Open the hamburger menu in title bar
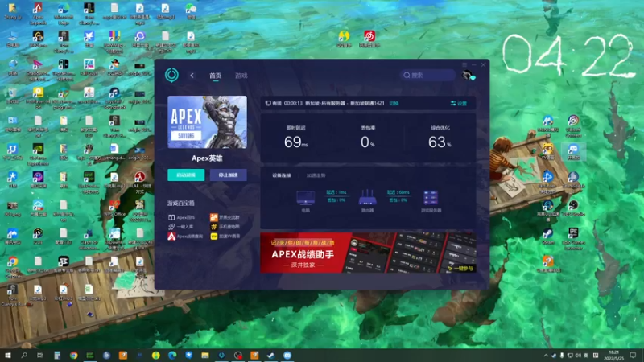This screenshot has width=644, height=362. [464, 65]
